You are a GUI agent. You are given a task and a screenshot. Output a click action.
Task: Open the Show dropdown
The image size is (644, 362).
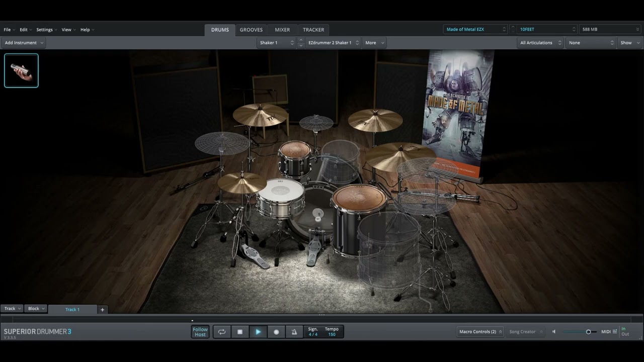[629, 43]
